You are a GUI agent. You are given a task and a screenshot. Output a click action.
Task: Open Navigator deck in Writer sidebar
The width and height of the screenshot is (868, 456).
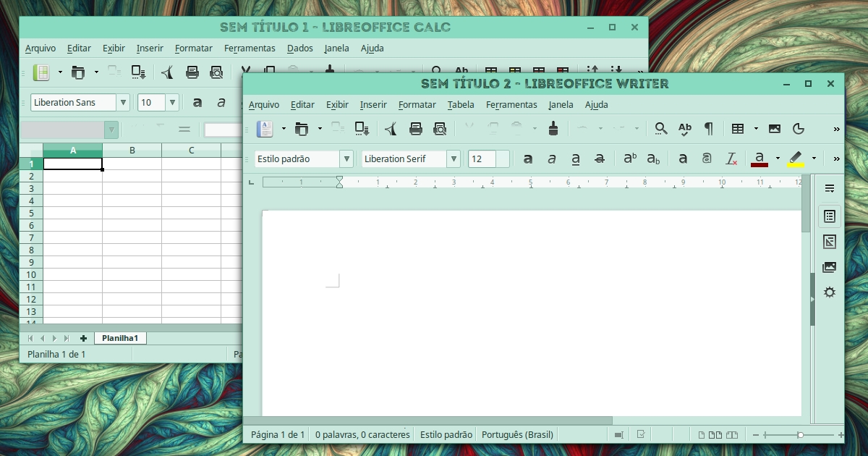pos(830,292)
